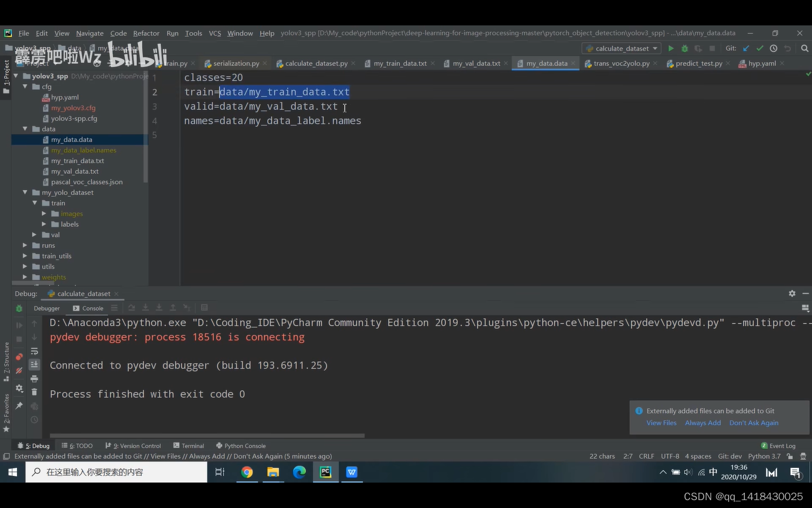Open the Version Control tool window

pos(133,446)
